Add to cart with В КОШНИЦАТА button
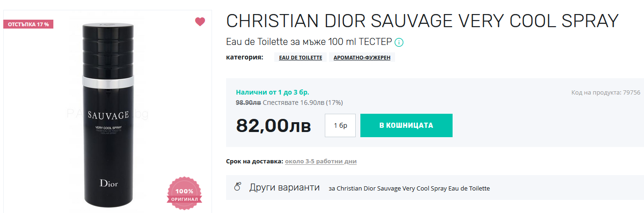The width and height of the screenshot is (644, 213). click(406, 125)
